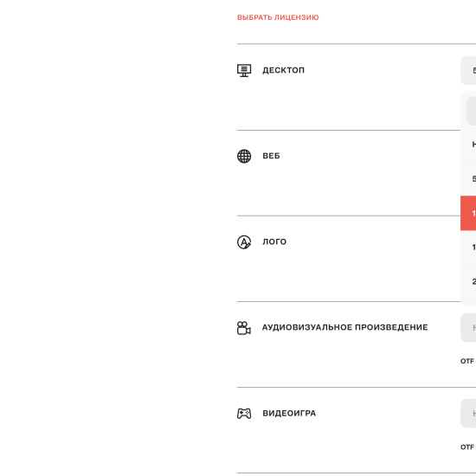
Task: Click the monitor icon beside ДЕСКТОП
Action: click(x=244, y=70)
